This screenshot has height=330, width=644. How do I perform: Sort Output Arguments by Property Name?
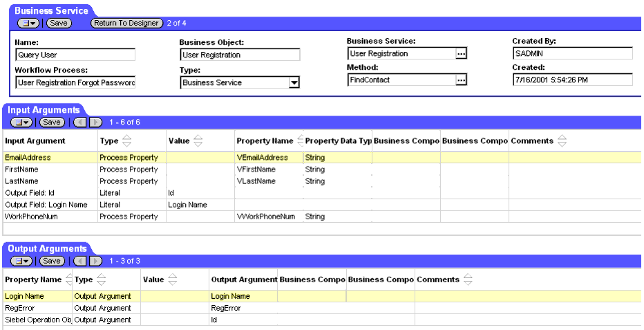click(68, 280)
